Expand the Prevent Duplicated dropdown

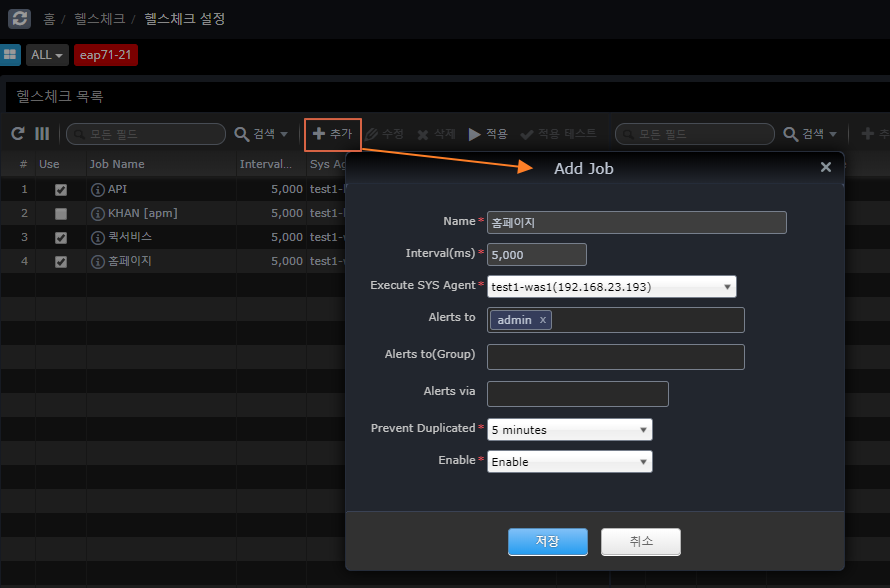point(569,430)
